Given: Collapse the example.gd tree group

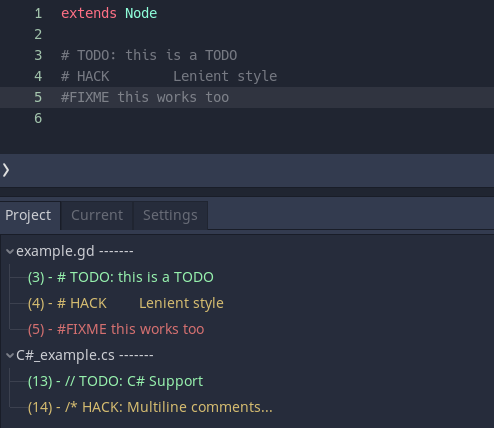Looking at the screenshot, I should click(x=10, y=251).
